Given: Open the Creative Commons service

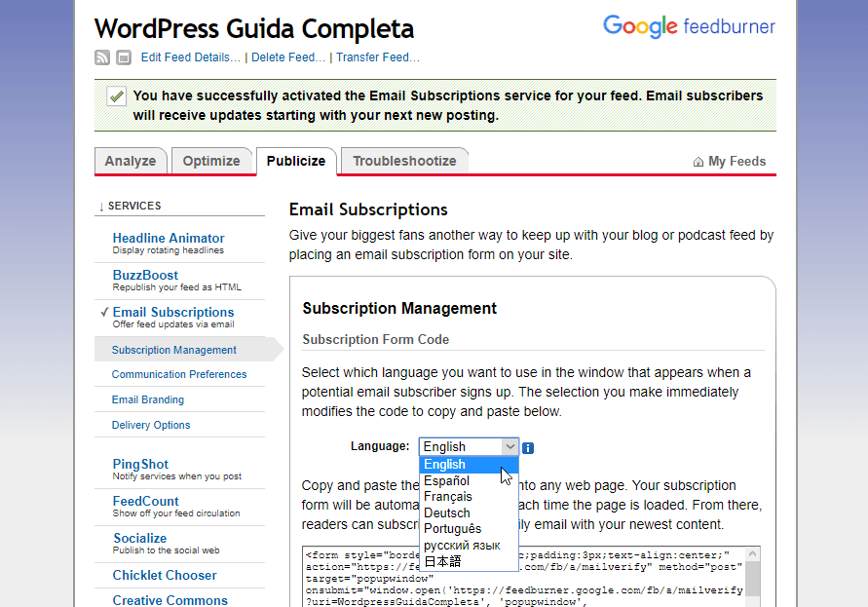Looking at the screenshot, I should click(170, 600).
